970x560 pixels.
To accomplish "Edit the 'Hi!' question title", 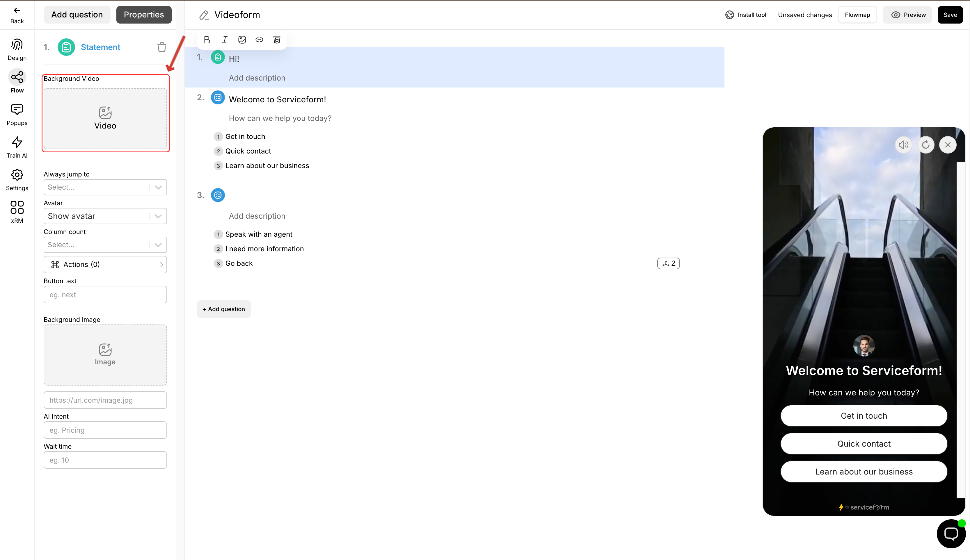I will click(x=234, y=59).
